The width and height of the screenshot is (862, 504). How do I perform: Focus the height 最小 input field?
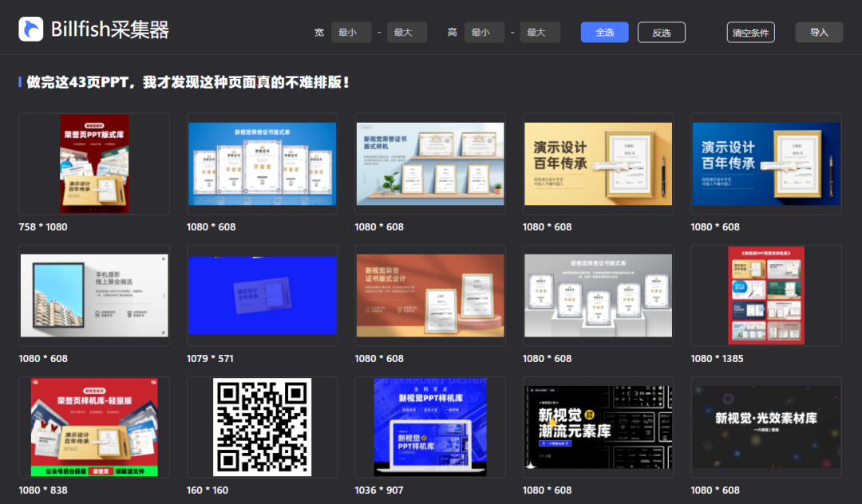click(484, 33)
